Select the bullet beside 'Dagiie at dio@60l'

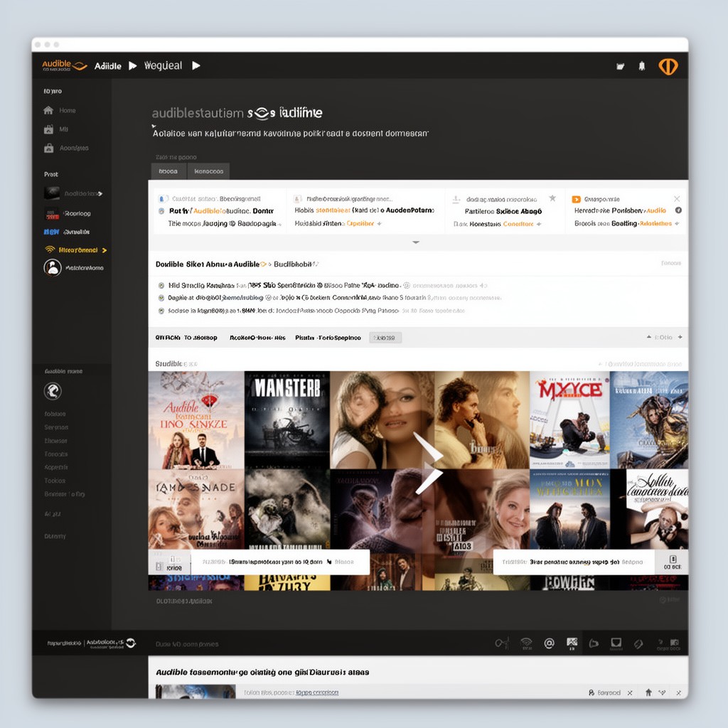coord(161,298)
